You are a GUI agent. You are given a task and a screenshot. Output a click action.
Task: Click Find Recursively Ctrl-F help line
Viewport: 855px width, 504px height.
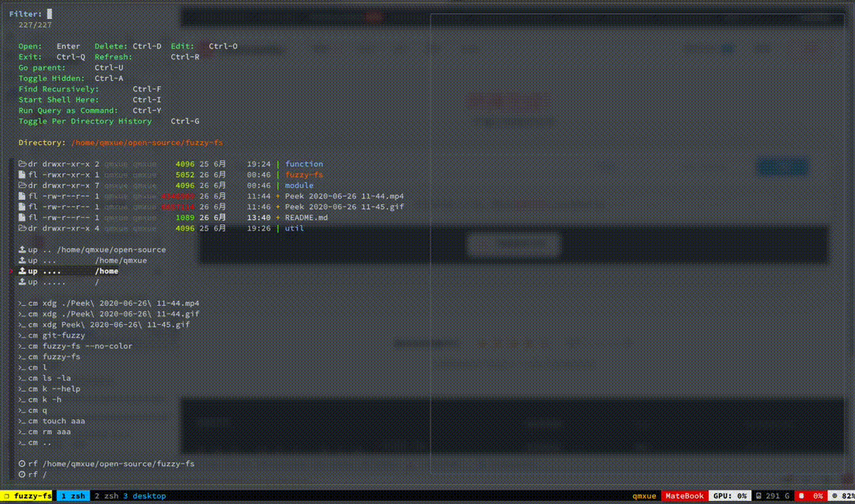(x=90, y=89)
